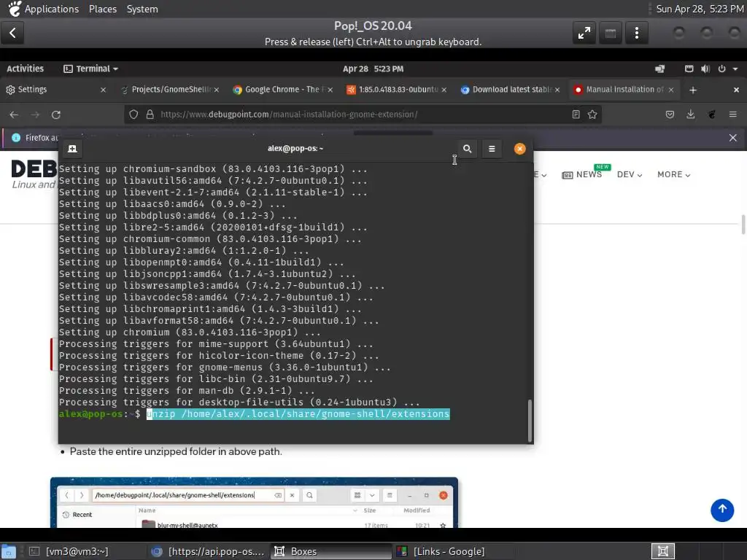Click the GNOME foot Applications icon

15,9
